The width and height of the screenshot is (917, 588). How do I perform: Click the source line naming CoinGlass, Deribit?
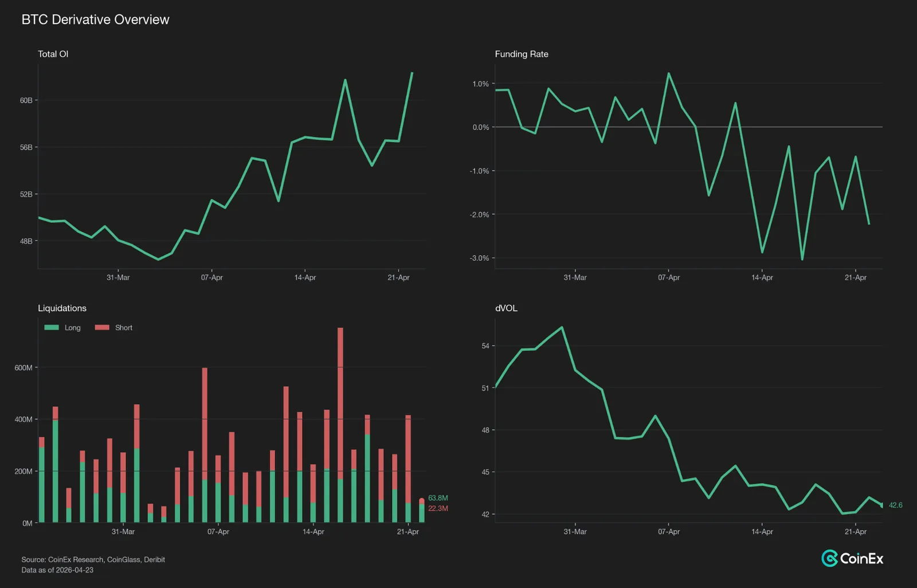93,559
